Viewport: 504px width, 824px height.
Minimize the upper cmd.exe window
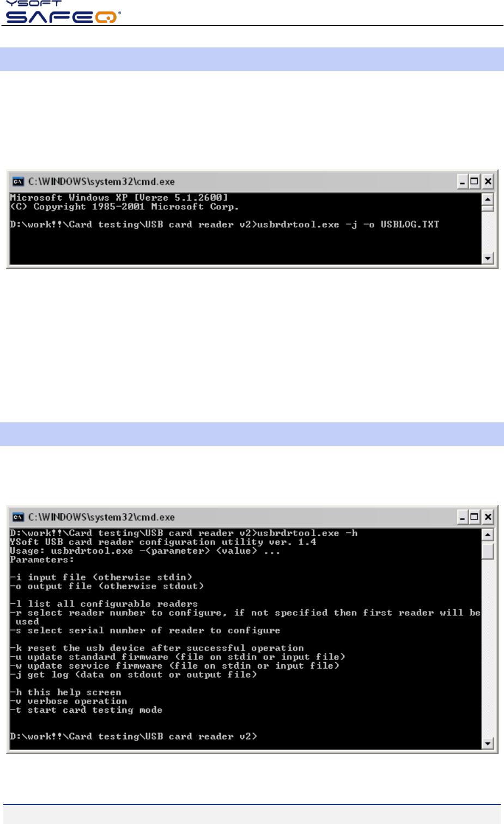coord(463,181)
